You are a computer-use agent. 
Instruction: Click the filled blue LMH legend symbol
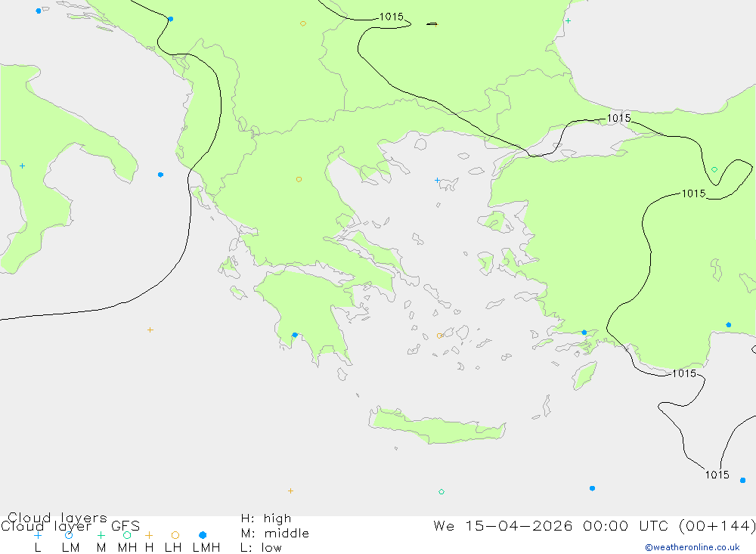tap(203, 535)
